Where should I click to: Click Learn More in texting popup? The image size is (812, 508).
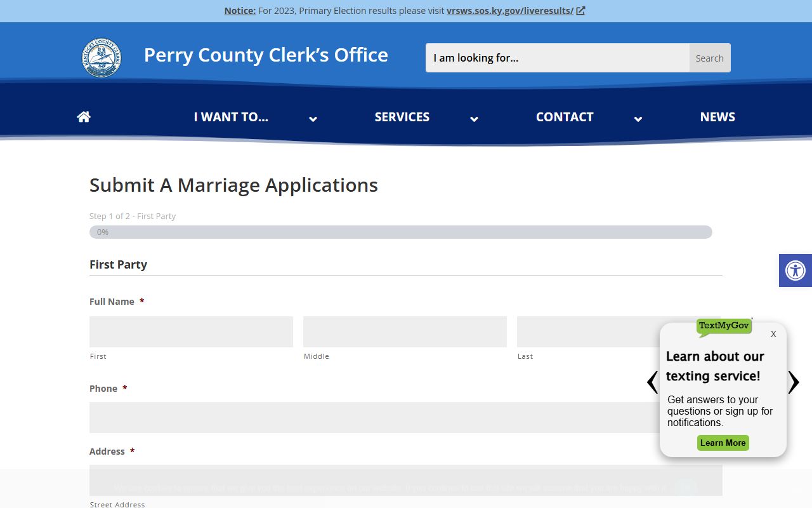pyautogui.click(x=723, y=443)
